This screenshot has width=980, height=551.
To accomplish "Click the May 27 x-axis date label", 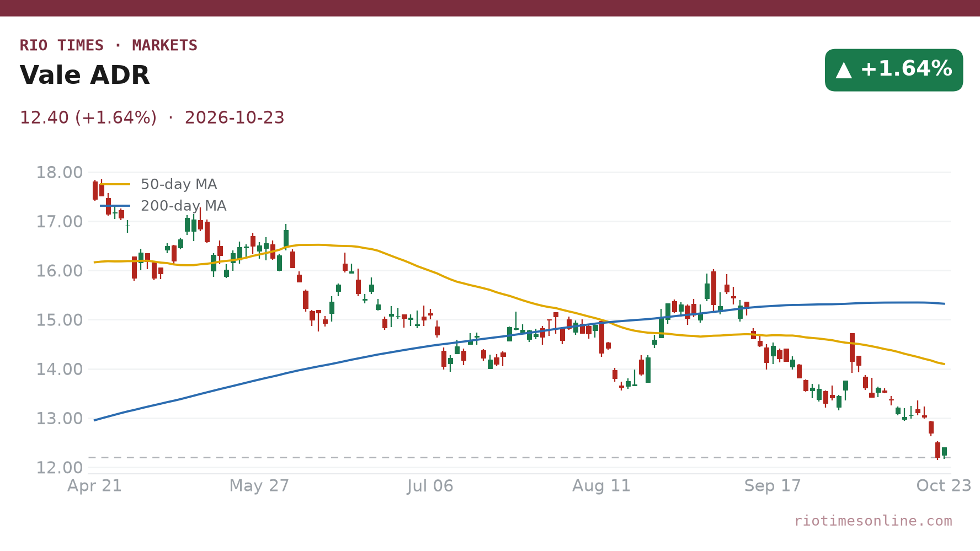I will coord(259,486).
